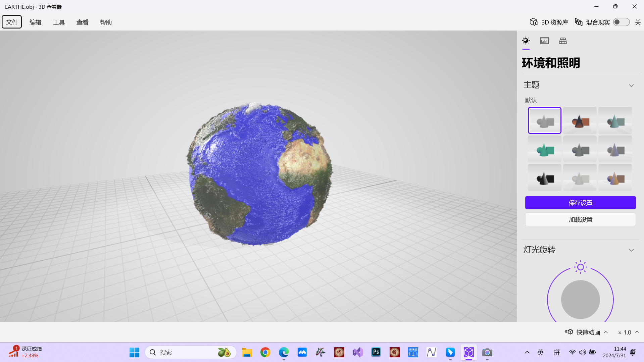Select the environment and lighting tab icon

(526, 41)
